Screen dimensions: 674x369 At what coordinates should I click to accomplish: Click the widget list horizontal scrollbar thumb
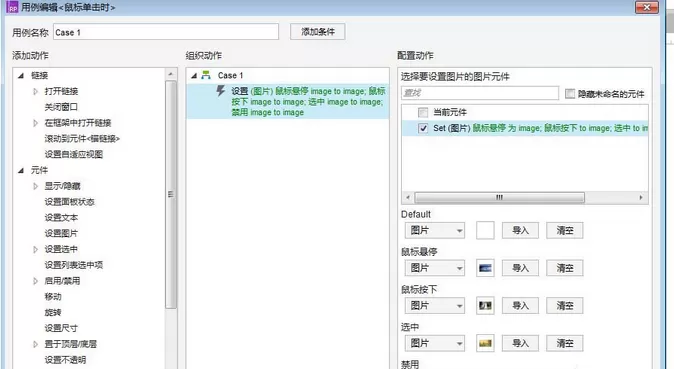[499, 197]
